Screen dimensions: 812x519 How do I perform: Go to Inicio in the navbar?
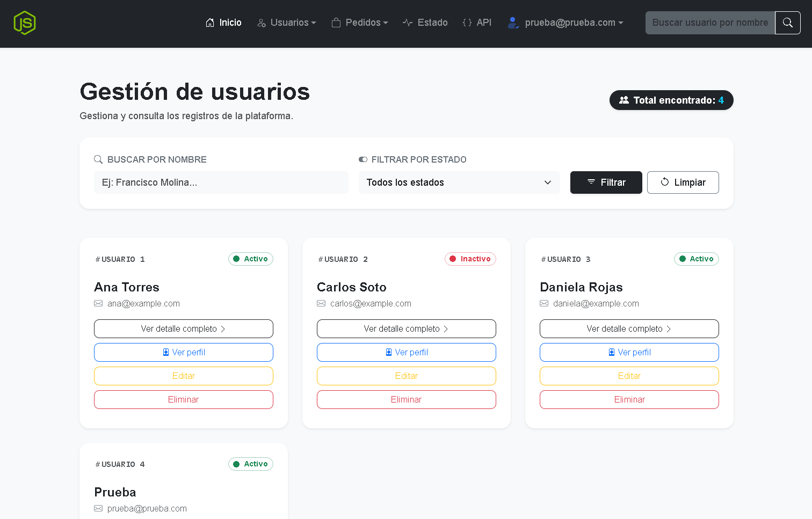pyautogui.click(x=223, y=23)
